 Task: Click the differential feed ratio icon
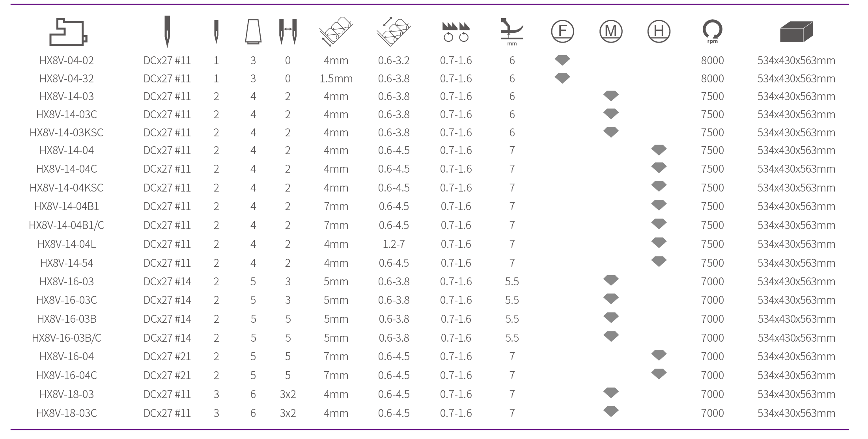click(x=456, y=32)
